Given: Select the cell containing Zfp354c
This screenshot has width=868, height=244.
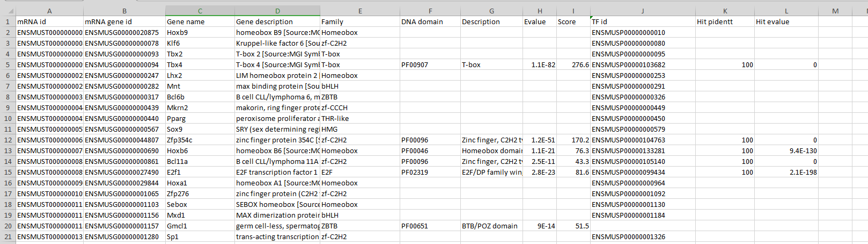Looking at the screenshot, I should tap(200, 140).
